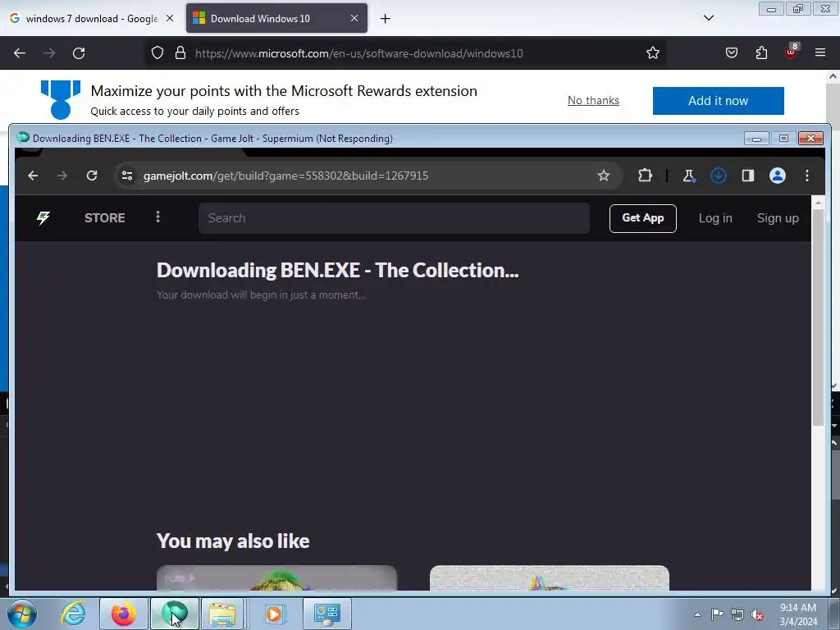Select the Download Windows 10 tab

276,19
